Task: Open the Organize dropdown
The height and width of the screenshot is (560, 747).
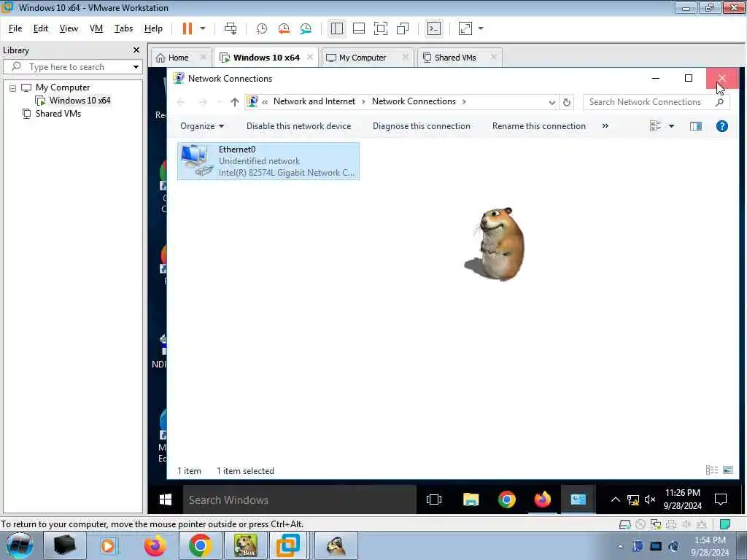Action: (x=202, y=126)
